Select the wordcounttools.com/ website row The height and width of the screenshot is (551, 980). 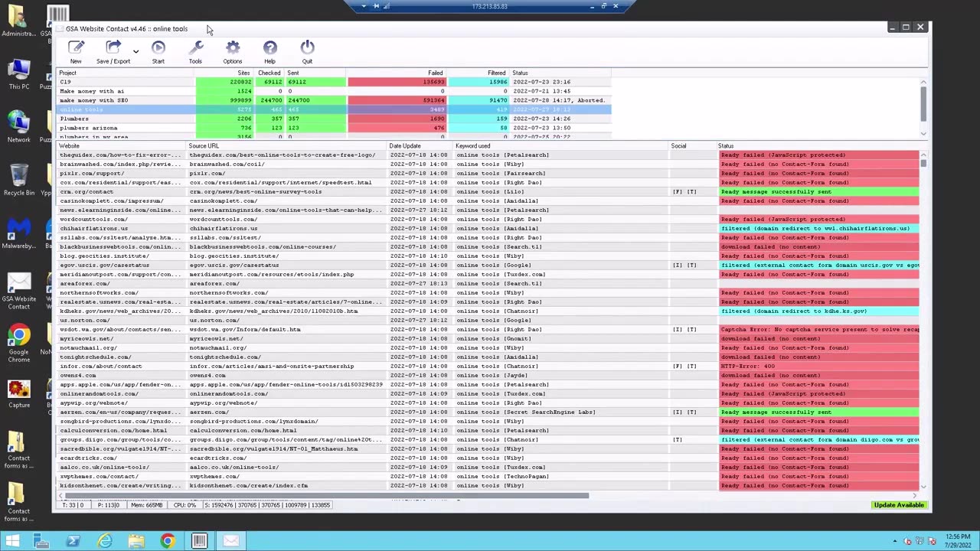pyautogui.click(x=488, y=220)
